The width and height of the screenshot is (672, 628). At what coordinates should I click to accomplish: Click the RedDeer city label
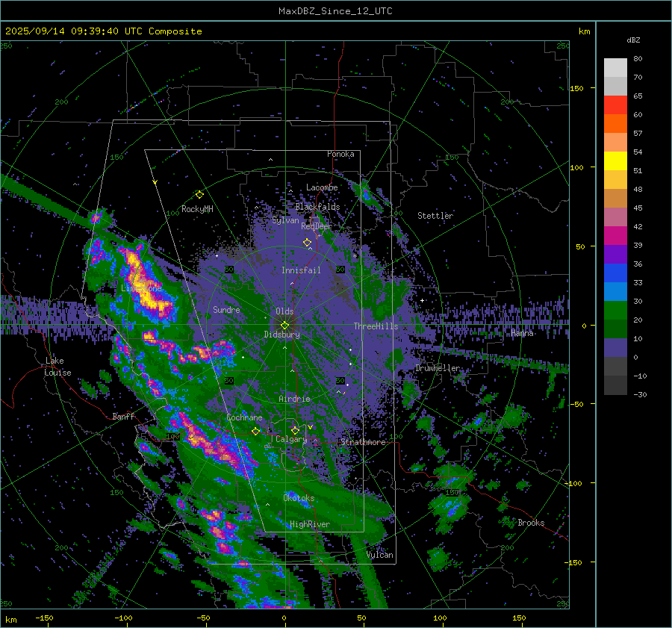coord(317,226)
